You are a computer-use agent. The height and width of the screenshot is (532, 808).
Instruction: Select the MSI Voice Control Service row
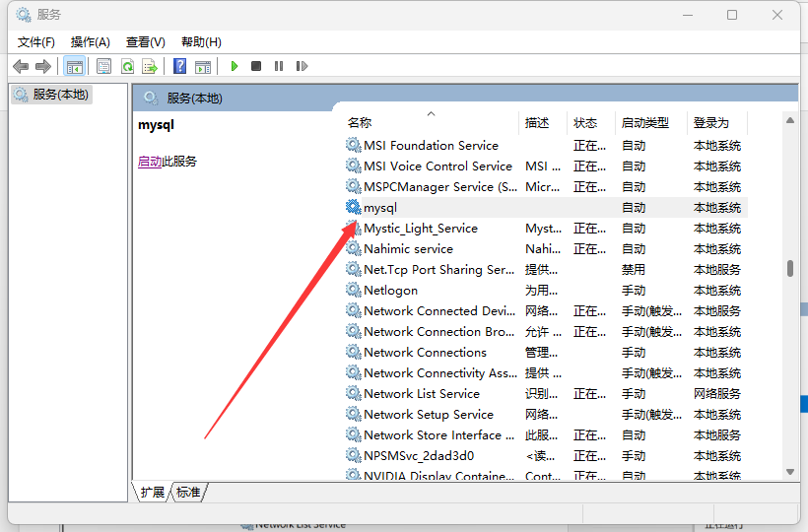coord(545,166)
